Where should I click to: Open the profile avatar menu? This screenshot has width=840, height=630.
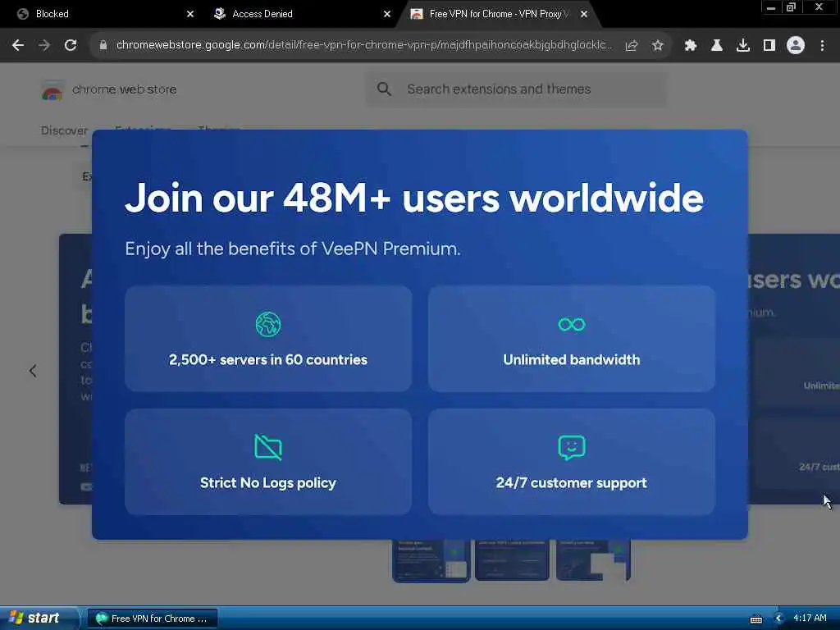tap(796, 46)
